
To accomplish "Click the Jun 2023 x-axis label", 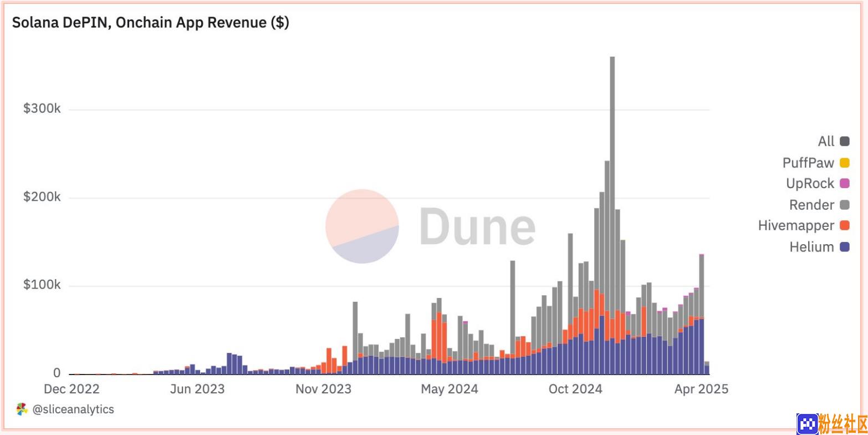I will (197, 390).
